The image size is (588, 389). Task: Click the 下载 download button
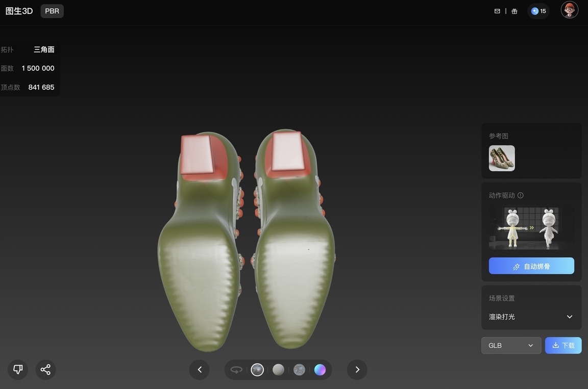tap(563, 346)
